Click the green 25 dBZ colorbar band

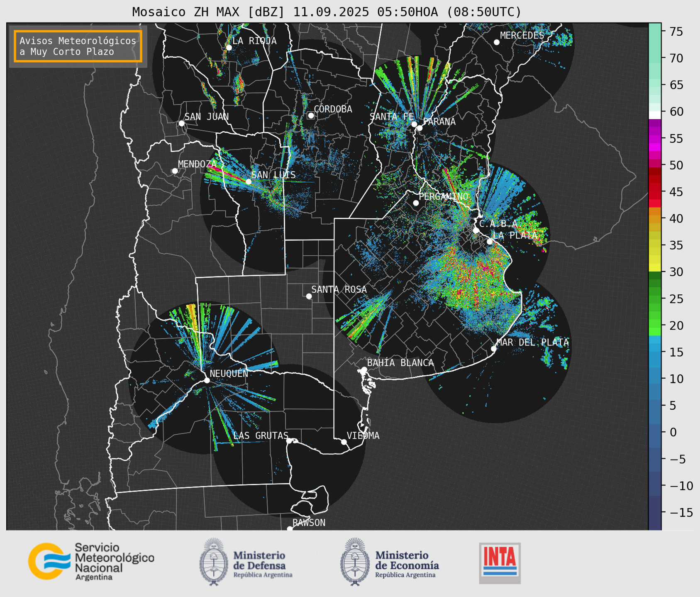[655, 299]
